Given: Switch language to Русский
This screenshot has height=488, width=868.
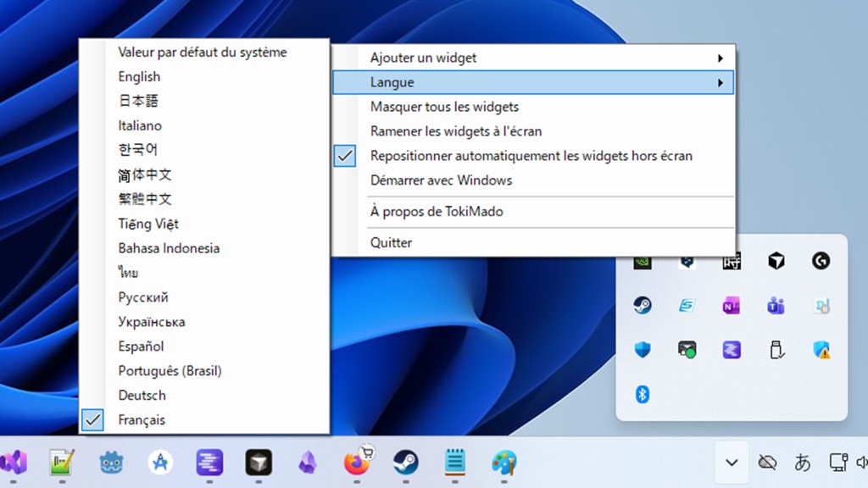Looking at the screenshot, I should [204, 297].
